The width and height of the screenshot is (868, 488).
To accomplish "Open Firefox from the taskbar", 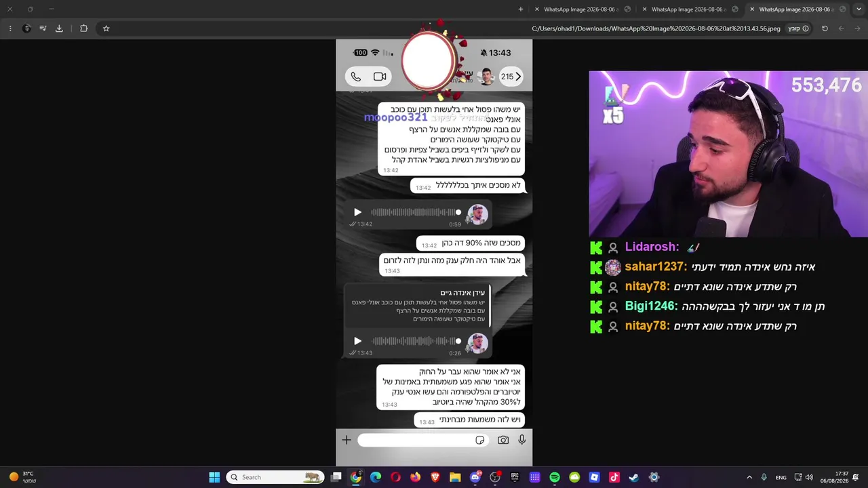I will coord(415,477).
